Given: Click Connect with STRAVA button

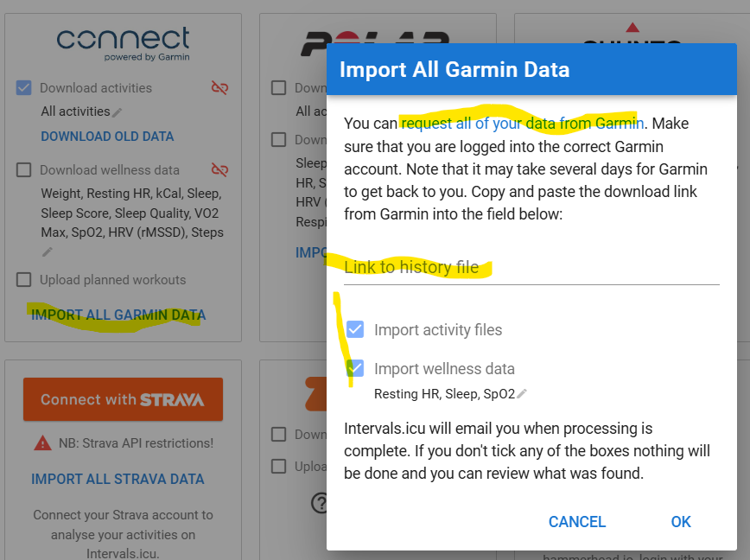Looking at the screenshot, I should 123,399.
